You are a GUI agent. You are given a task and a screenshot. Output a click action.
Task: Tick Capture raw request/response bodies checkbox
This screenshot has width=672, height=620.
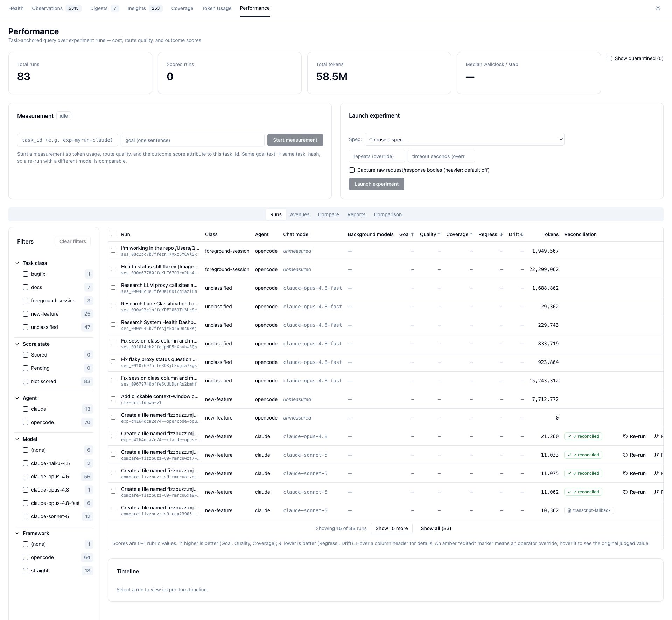[352, 170]
